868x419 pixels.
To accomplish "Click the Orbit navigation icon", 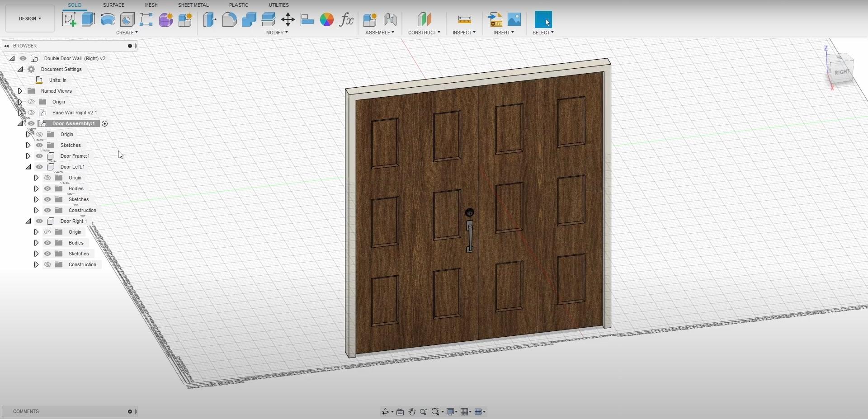I will click(385, 412).
